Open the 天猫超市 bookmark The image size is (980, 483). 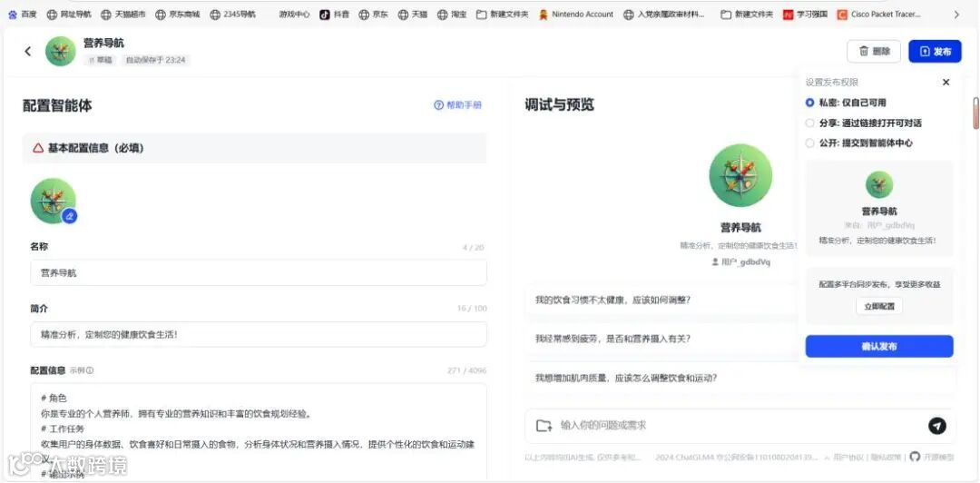click(x=123, y=14)
